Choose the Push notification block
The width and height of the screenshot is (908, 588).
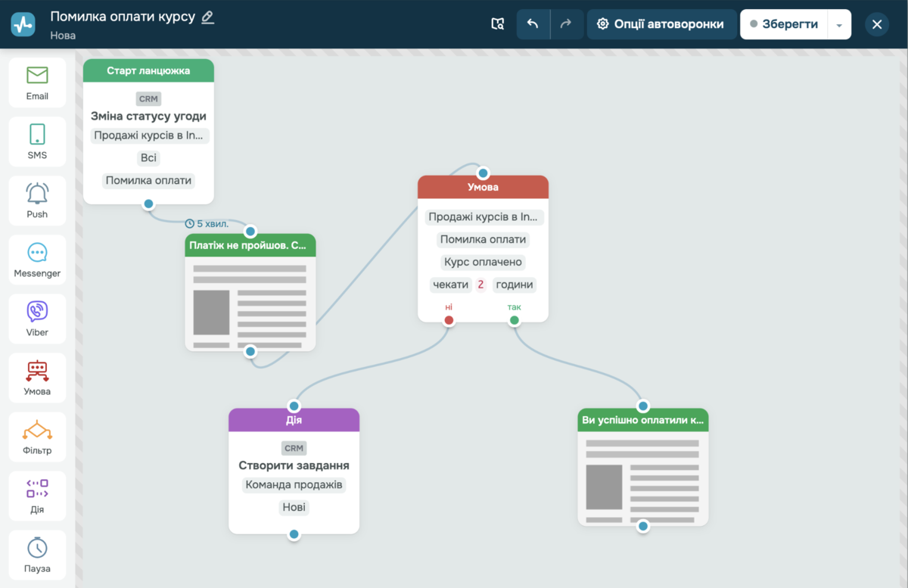(x=37, y=201)
